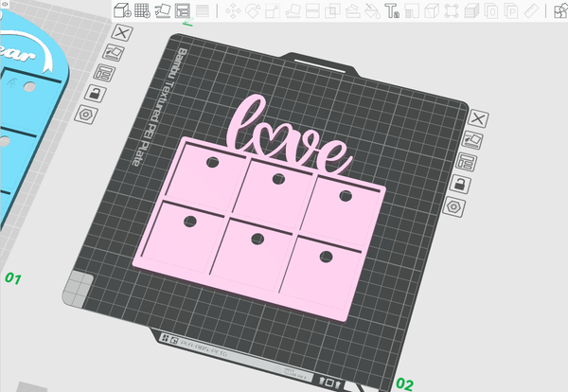Open plate 01 settings hexagon icon

coord(86,115)
